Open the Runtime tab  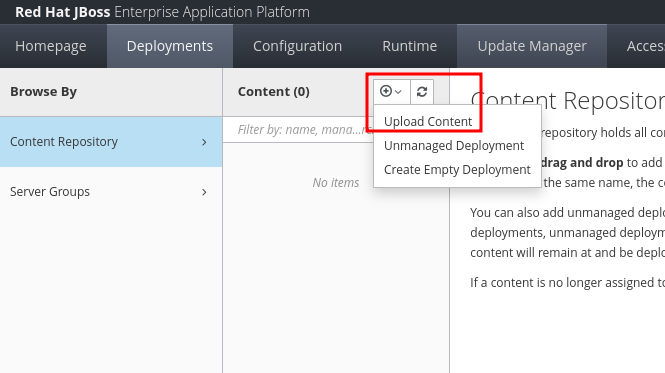click(410, 46)
